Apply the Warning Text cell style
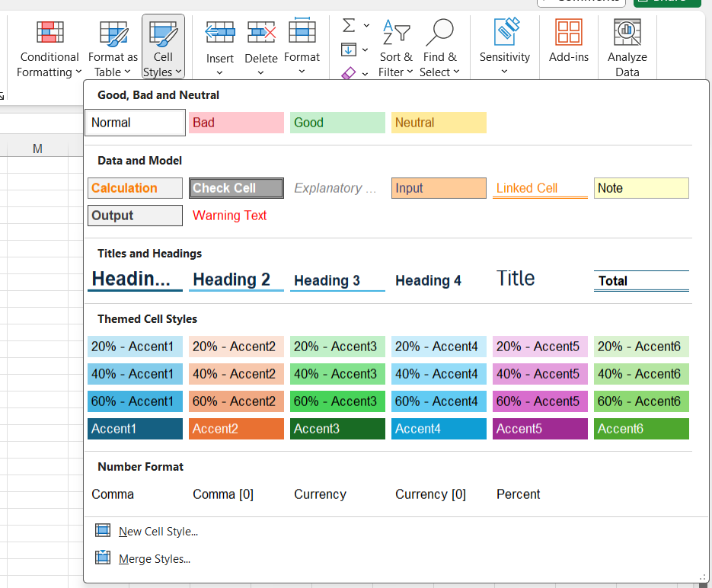This screenshot has height=588, width=712. [230, 216]
